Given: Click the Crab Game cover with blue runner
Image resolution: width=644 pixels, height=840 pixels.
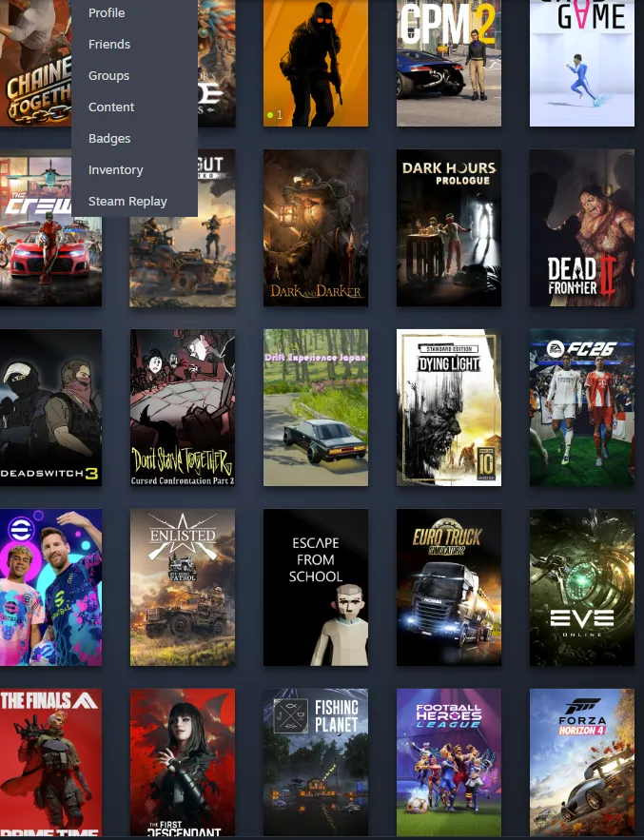Looking at the screenshot, I should coord(582,63).
